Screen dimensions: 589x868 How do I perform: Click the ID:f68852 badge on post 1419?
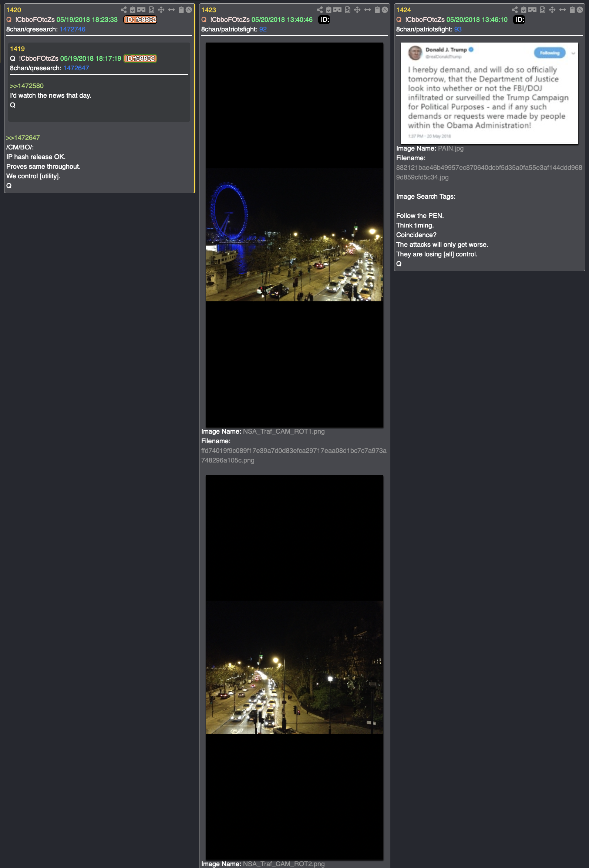[141, 58]
